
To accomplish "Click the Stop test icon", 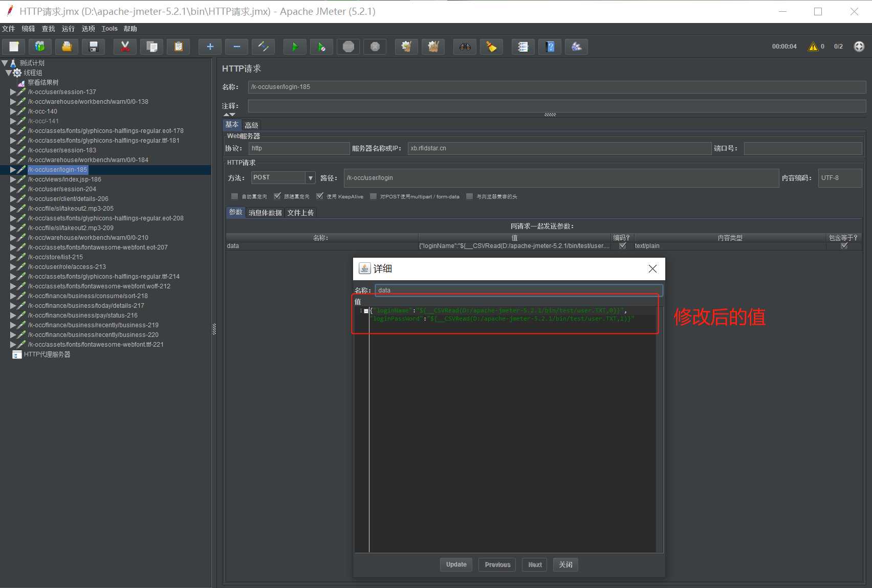I will 348,47.
